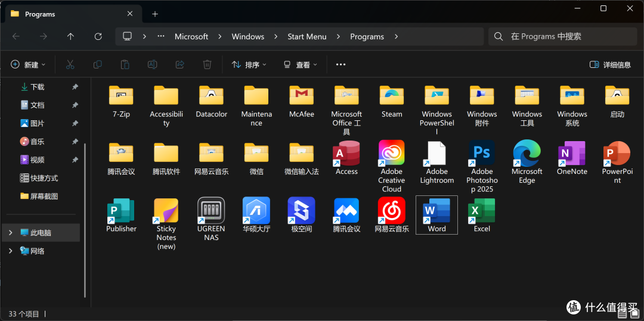Click the Cut scissors toolbar icon
The image size is (644, 321).
(x=70, y=64)
